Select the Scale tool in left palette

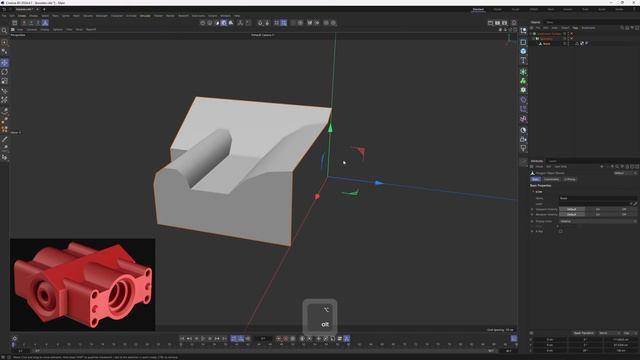(4, 81)
